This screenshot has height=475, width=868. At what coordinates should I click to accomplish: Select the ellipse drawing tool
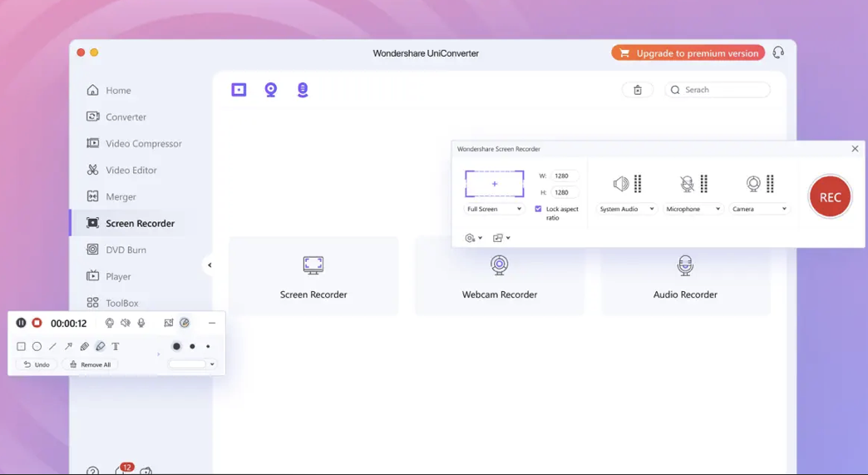37,347
